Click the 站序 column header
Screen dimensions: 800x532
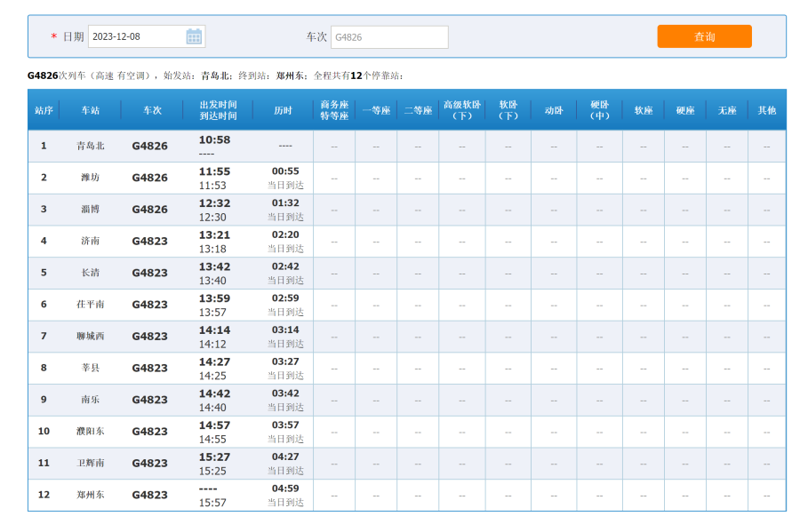(44, 111)
